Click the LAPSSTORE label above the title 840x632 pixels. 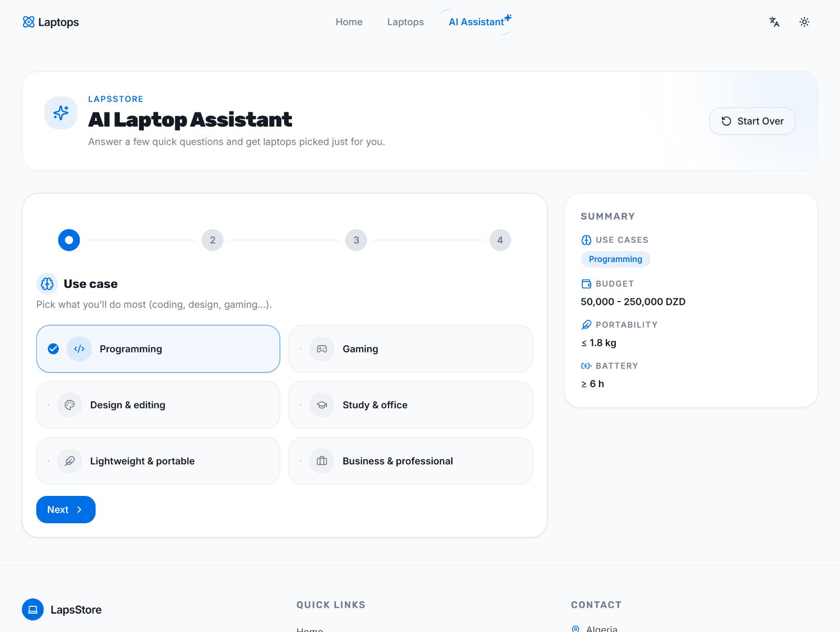(x=115, y=99)
